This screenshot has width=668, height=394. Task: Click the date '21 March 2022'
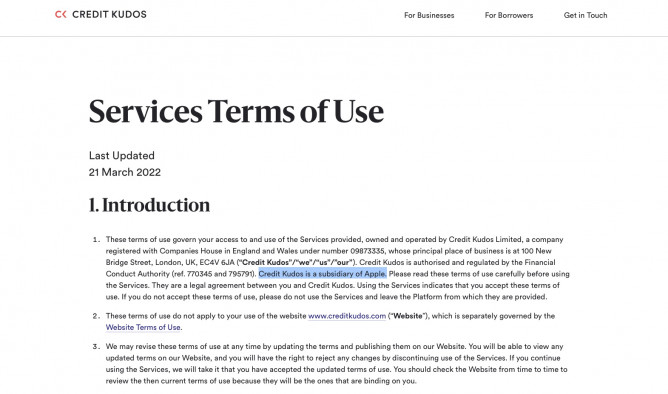[125, 173]
